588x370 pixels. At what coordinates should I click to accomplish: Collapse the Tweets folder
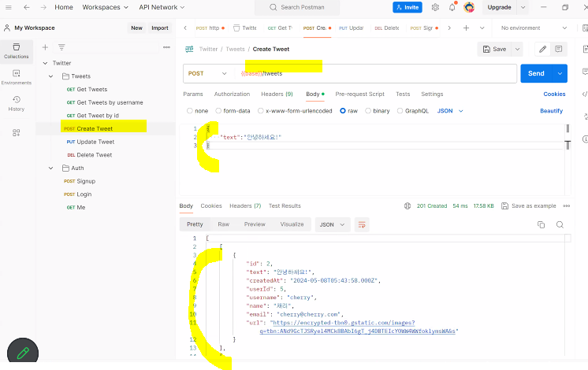point(51,76)
